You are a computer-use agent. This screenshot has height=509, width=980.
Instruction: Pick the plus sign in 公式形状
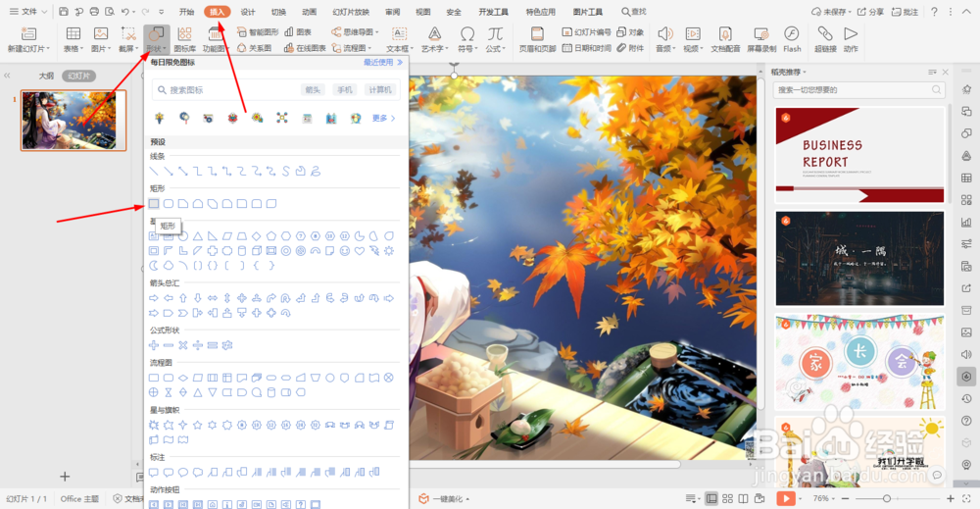(x=154, y=345)
